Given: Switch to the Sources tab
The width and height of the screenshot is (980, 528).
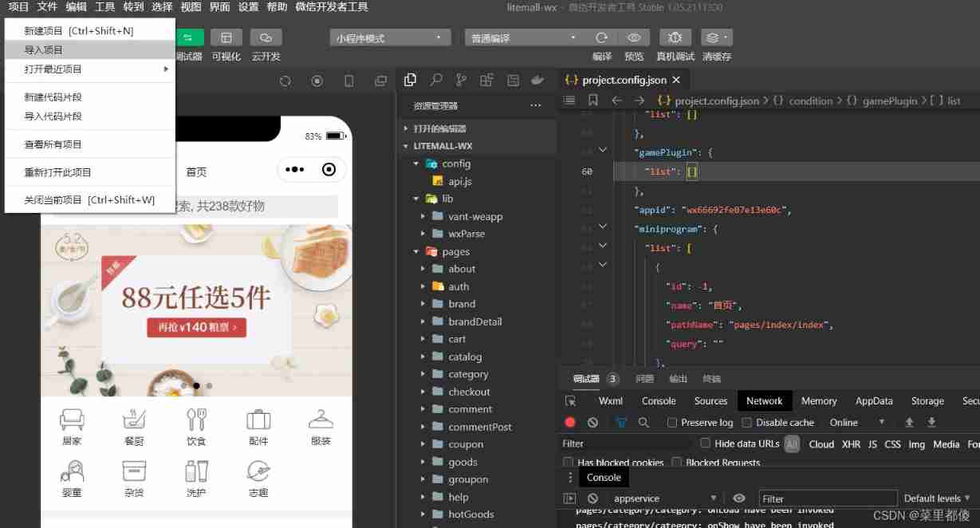Looking at the screenshot, I should tap(710, 401).
